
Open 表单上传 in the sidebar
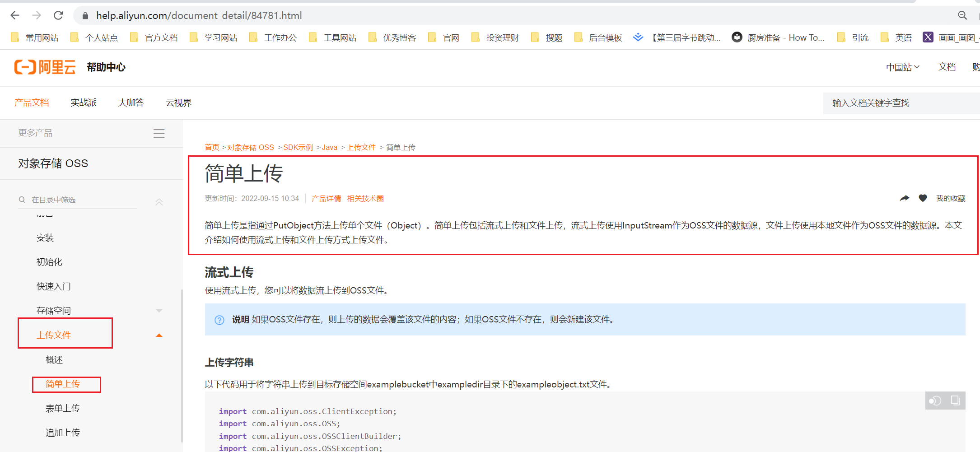click(63, 409)
